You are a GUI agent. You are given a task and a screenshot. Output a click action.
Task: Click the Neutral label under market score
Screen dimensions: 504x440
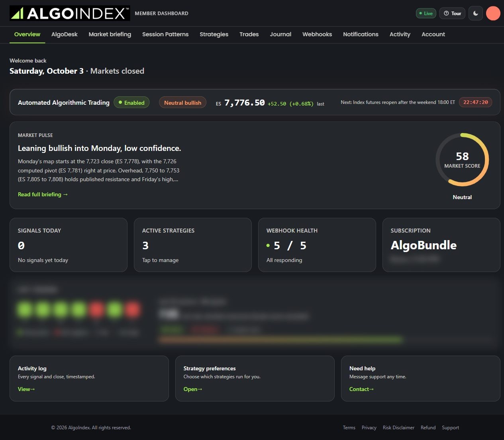pos(462,197)
